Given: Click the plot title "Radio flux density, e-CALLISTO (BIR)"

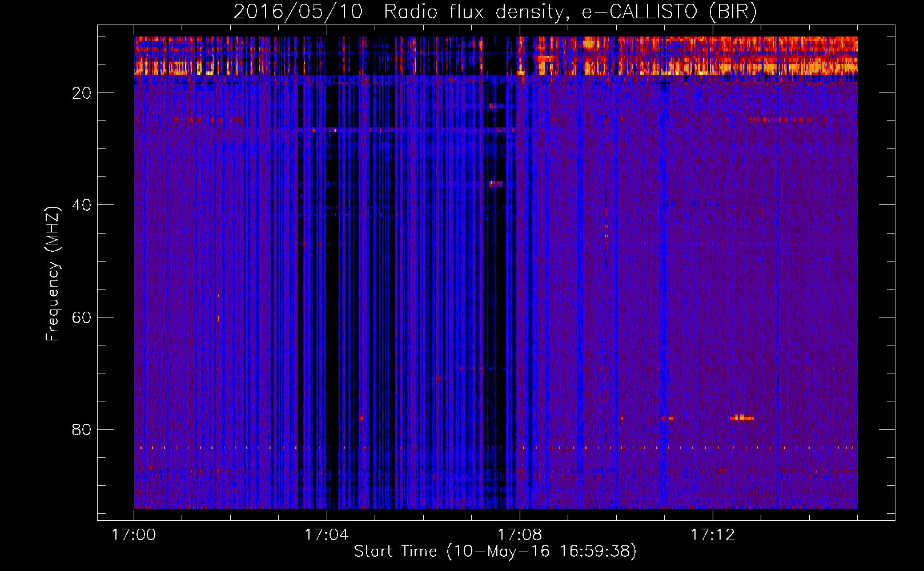Looking at the screenshot, I should pyautogui.click(x=570, y=12).
